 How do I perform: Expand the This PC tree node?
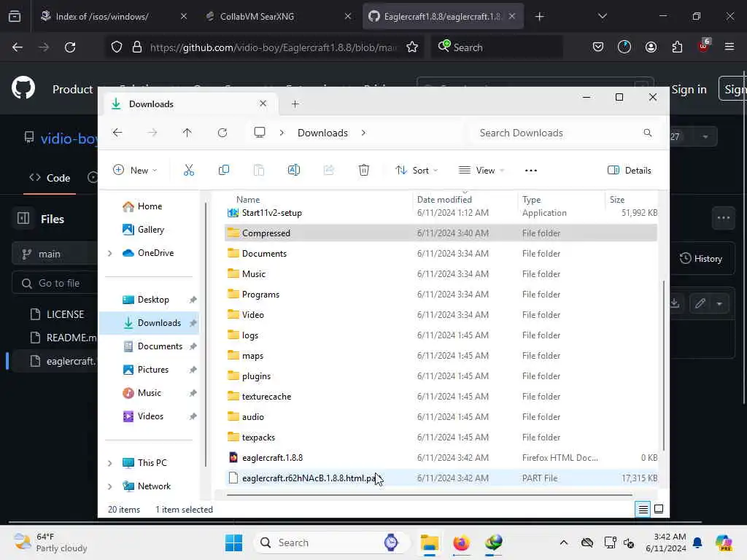tap(110, 463)
